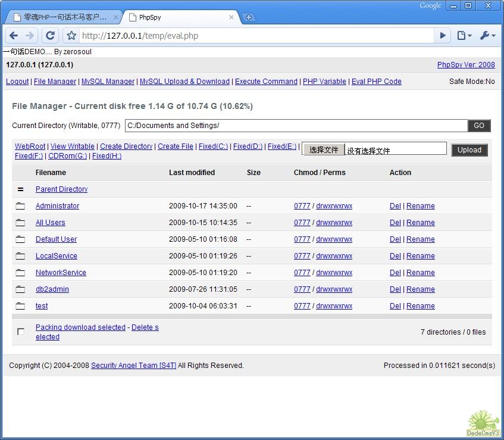Click the folder icon beside All Users
This screenshot has height=440, width=504.
click(x=20, y=223)
